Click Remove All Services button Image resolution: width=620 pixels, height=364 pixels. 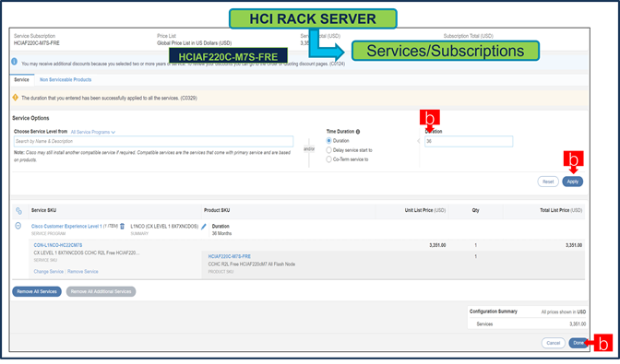[37, 291]
